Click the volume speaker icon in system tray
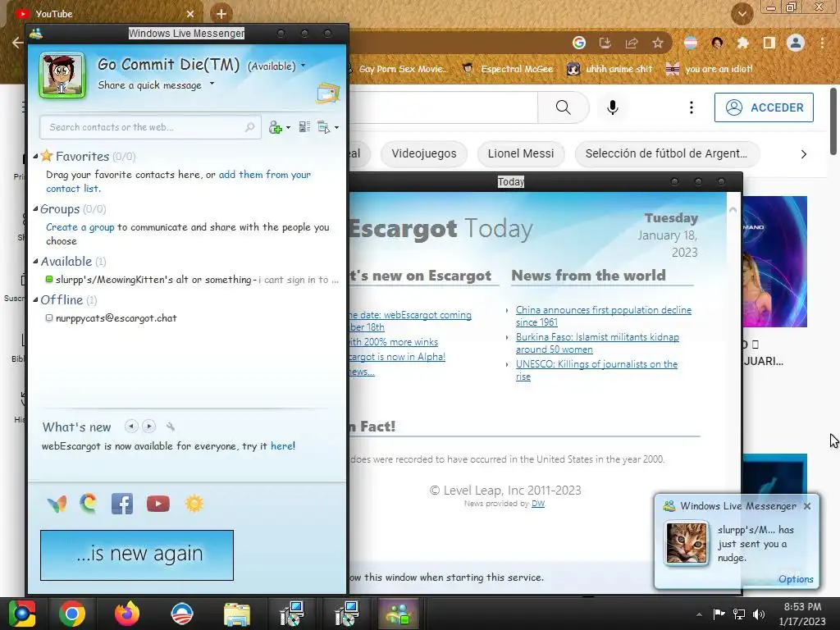 [759, 614]
